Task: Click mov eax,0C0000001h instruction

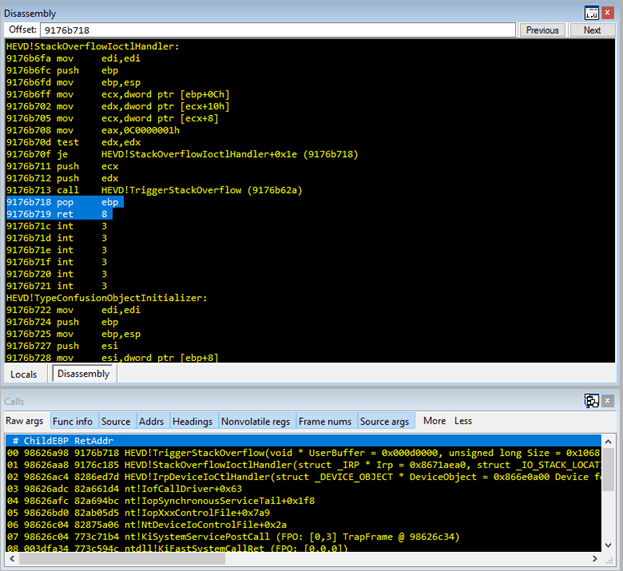Action: (x=93, y=130)
